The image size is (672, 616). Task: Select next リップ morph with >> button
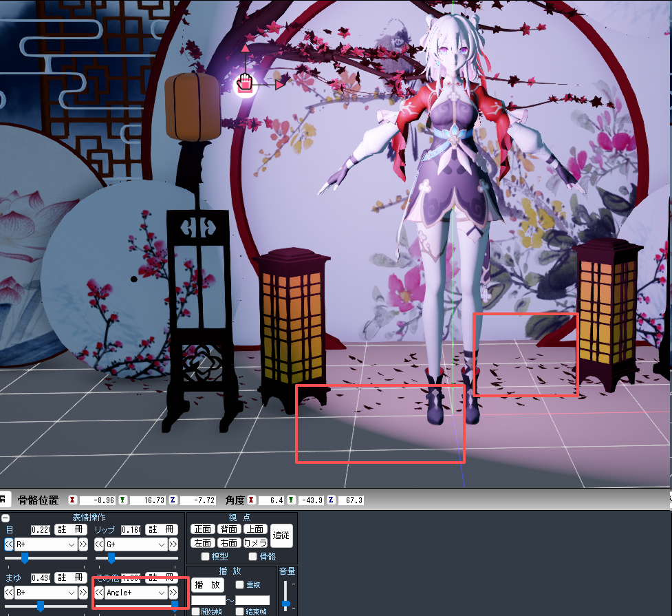(173, 544)
